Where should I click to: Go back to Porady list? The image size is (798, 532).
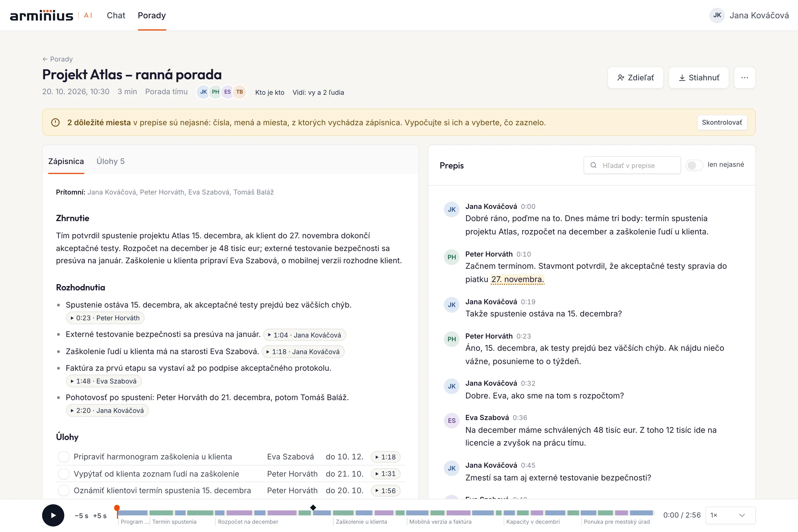pos(58,59)
